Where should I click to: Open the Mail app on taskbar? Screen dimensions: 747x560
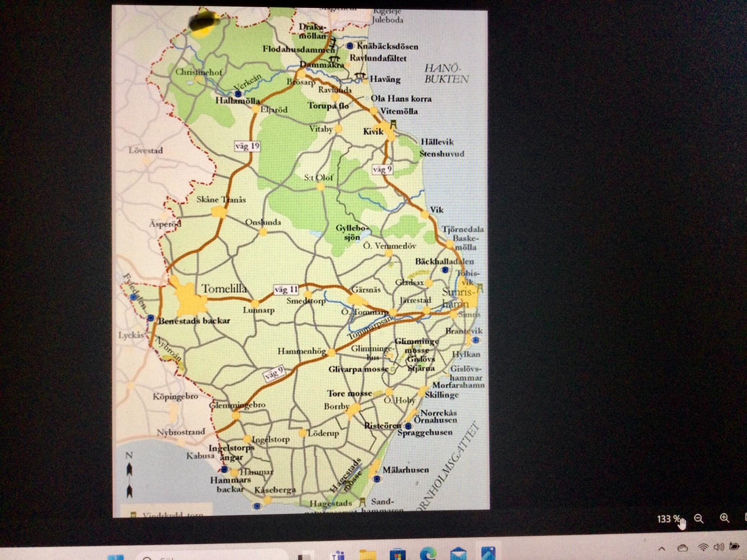click(x=458, y=554)
